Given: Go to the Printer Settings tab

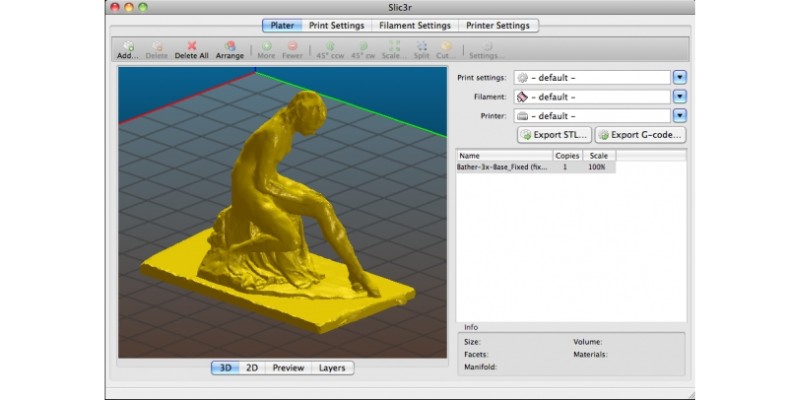Looking at the screenshot, I should click(x=499, y=25).
